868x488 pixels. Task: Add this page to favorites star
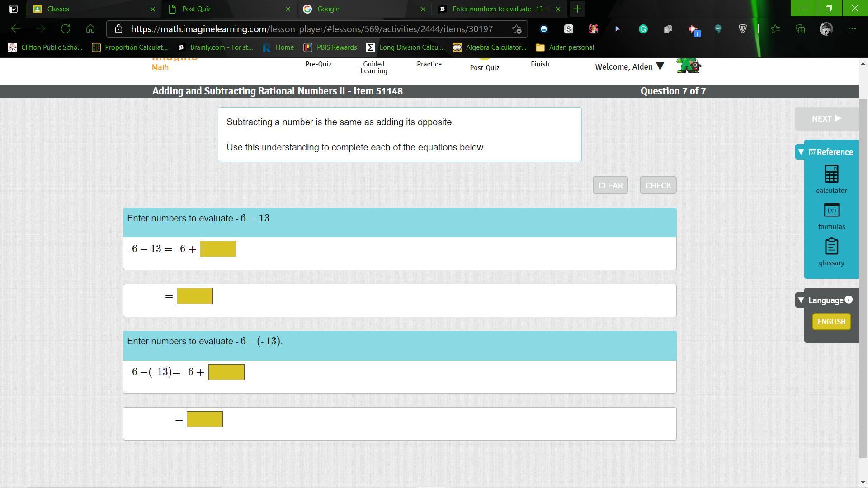tap(516, 29)
